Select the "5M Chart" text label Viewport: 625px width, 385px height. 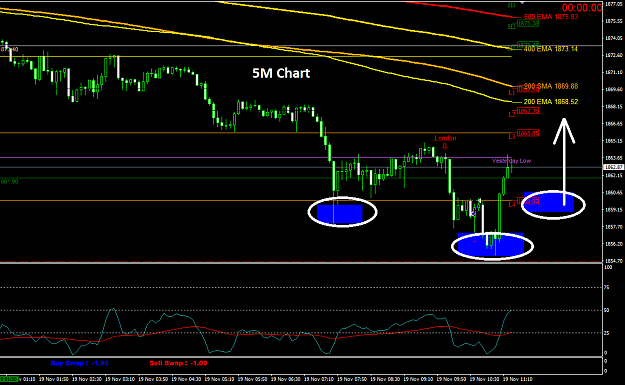pyautogui.click(x=281, y=73)
